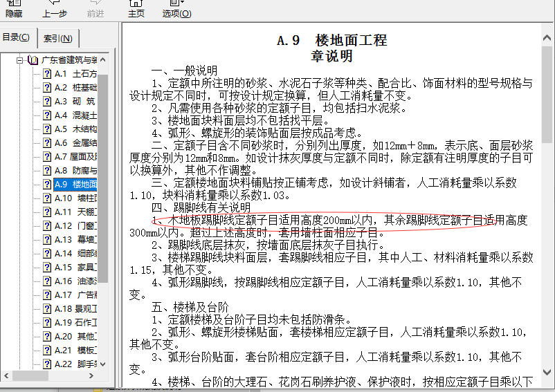Click the topic icon beside A.20 其他
Viewport: 555px width, 392px height.
47,336
